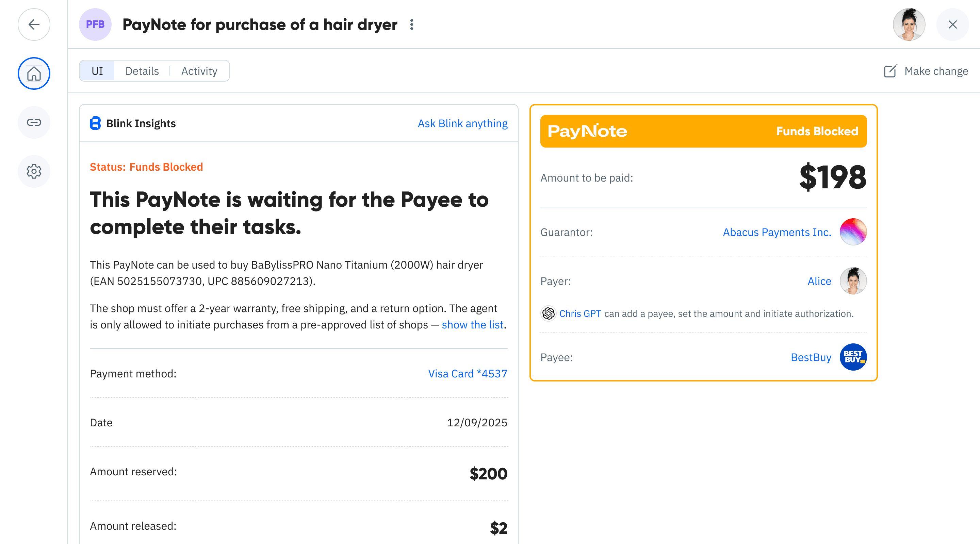980x544 pixels.
Task: Open the Ask Blink anything link
Action: [463, 123]
